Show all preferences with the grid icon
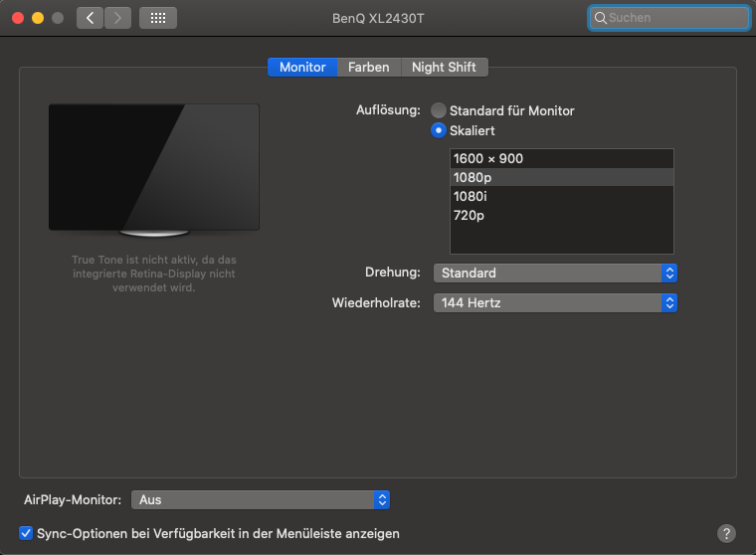The image size is (756, 555). click(x=158, y=18)
